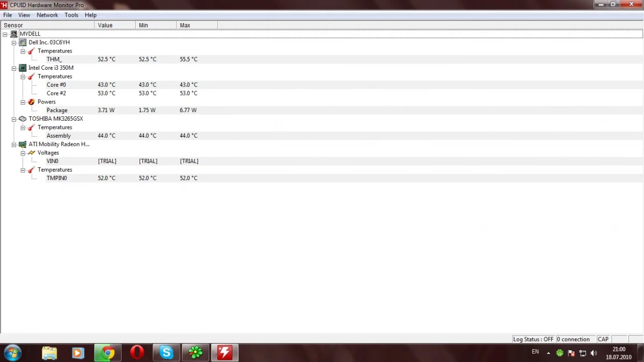Collapse the Dell Inc. 03C6YH node
644x362 pixels.
14,42
